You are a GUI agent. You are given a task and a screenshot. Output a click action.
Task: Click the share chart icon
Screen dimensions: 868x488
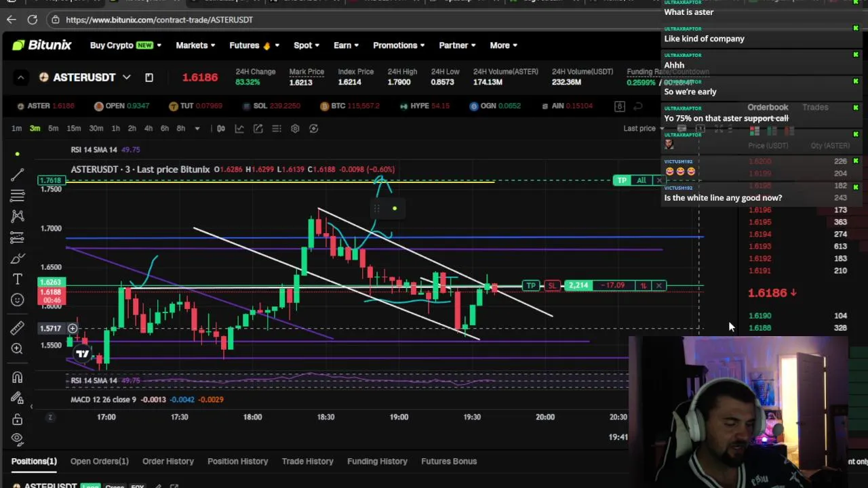tap(258, 128)
